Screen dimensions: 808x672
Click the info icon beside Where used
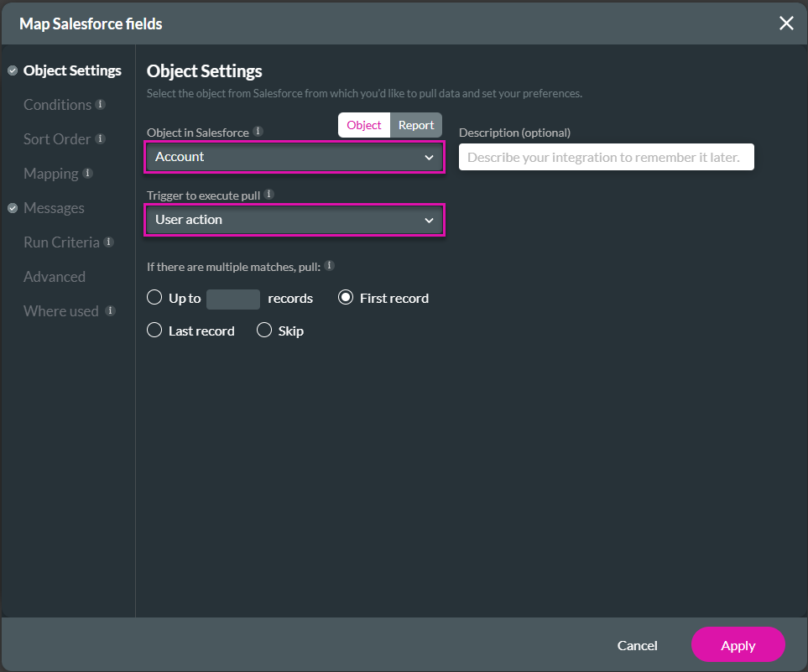point(110,310)
